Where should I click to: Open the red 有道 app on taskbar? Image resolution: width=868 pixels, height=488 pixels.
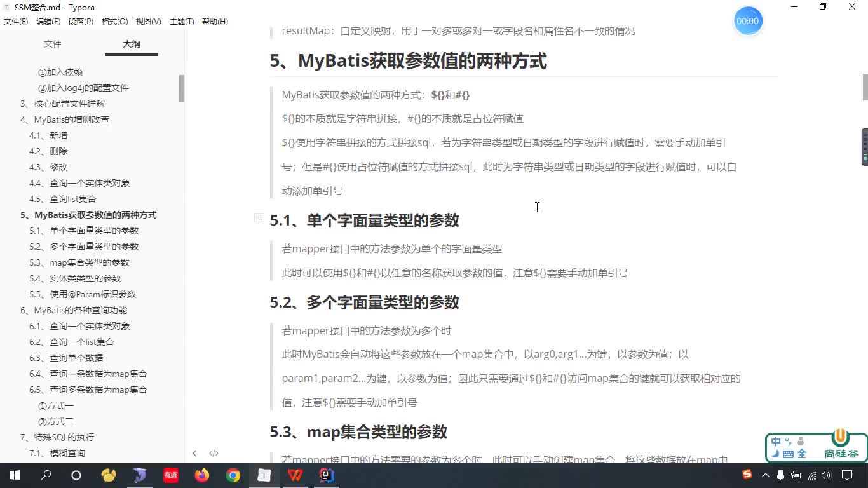pos(171,475)
